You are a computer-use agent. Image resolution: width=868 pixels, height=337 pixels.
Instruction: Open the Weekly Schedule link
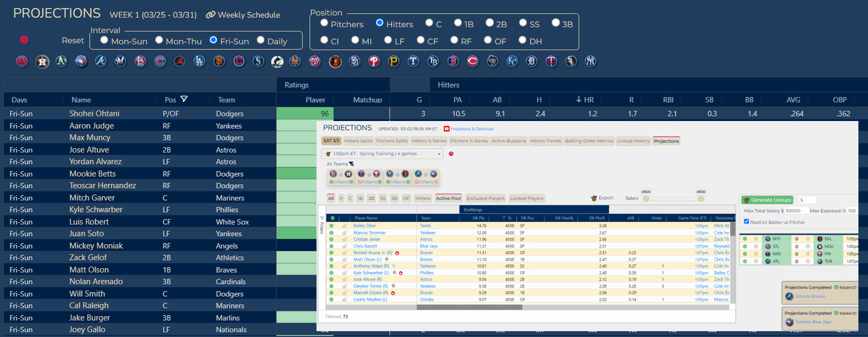pyautogui.click(x=243, y=15)
